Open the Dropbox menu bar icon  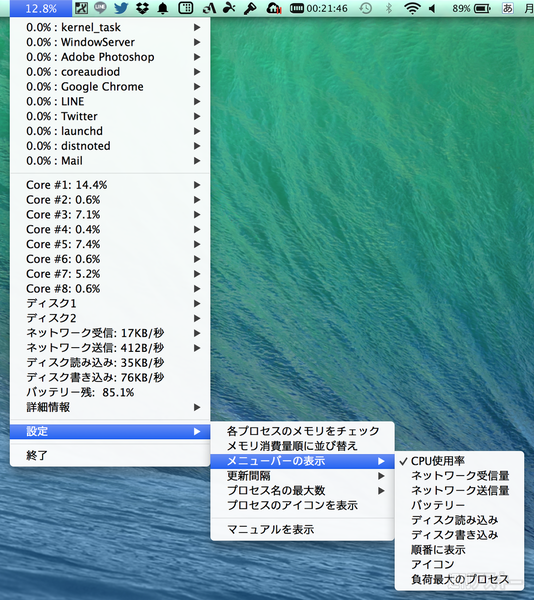click(142, 8)
